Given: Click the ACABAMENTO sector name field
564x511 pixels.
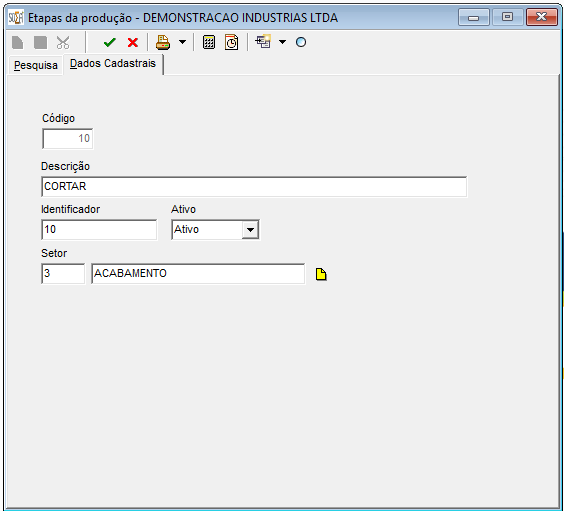Looking at the screenshot, I should 198,274.
